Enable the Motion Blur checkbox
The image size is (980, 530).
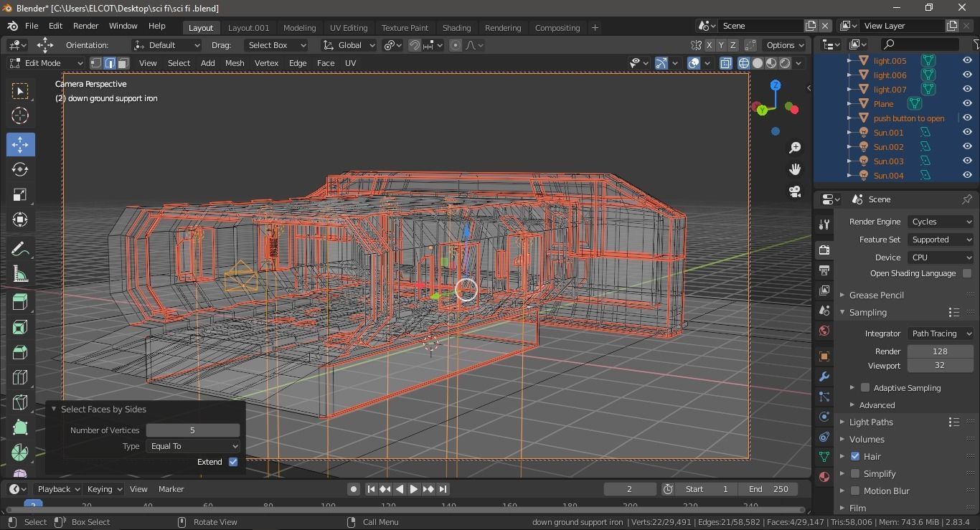click(855, 491)
